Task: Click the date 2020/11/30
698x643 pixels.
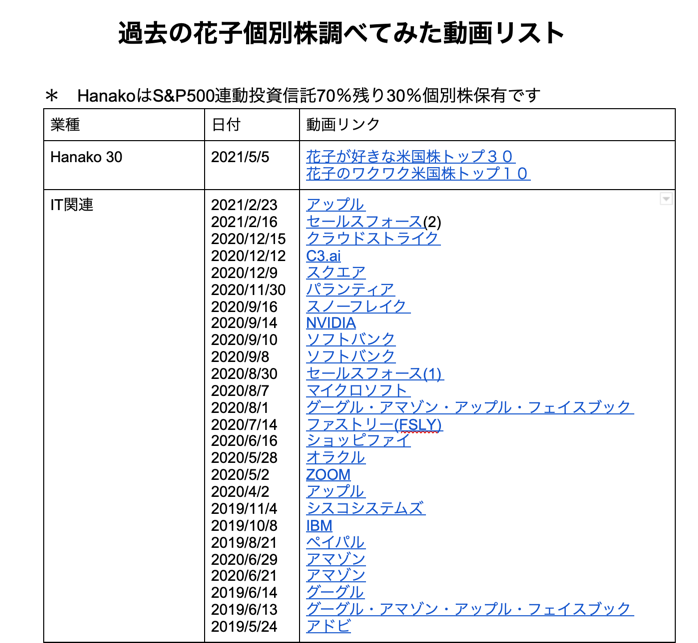Action: click(x=248, y=290)
